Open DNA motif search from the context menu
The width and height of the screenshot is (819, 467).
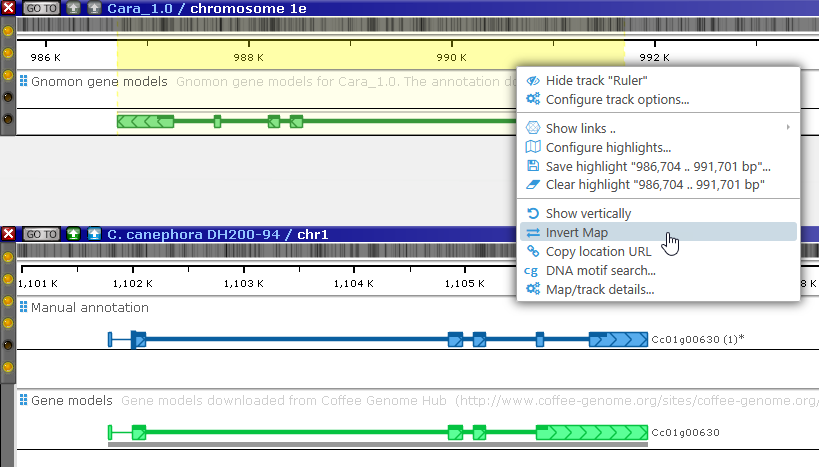[x=600, y=270]
